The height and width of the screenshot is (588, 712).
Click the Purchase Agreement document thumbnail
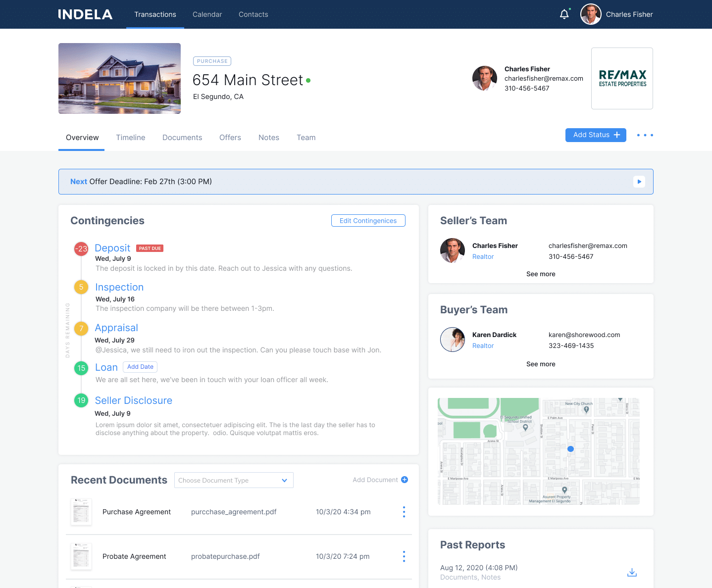tap(81, 512)
